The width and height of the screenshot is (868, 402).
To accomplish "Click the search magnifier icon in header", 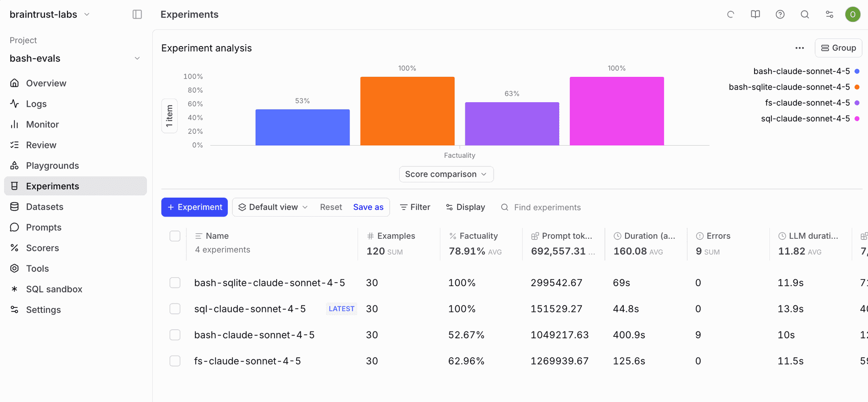I will 805,14.
